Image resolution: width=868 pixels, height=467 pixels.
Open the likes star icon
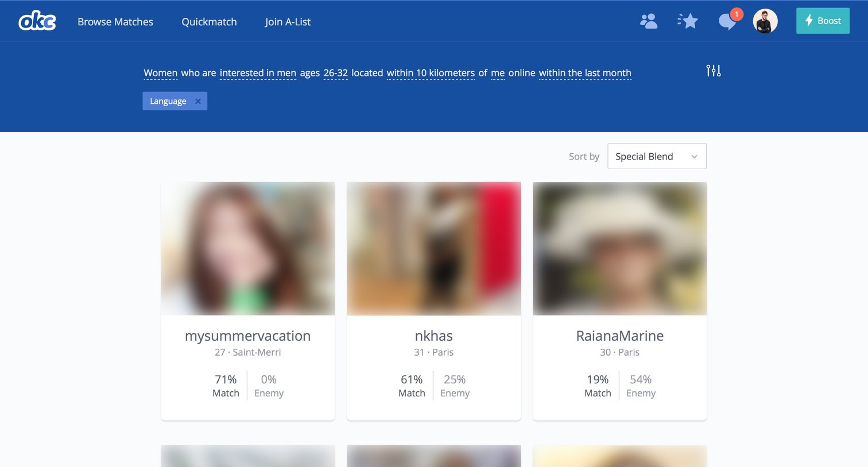pos(688,21)
